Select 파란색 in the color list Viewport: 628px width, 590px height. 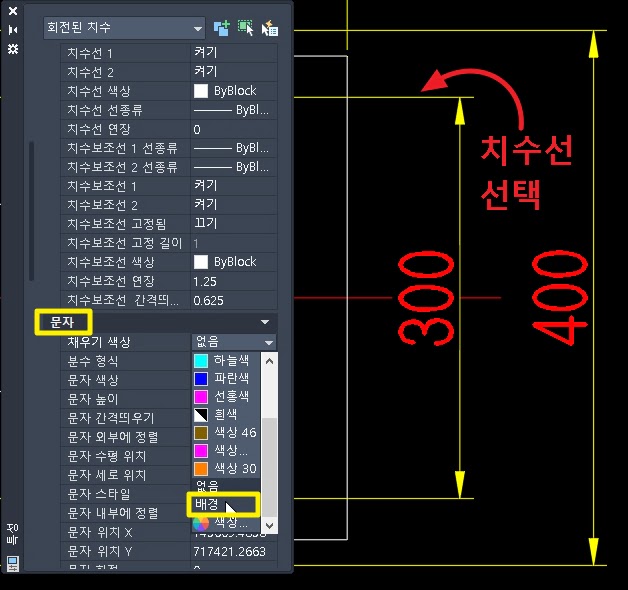pyautogui.click(x=226, y=379)
